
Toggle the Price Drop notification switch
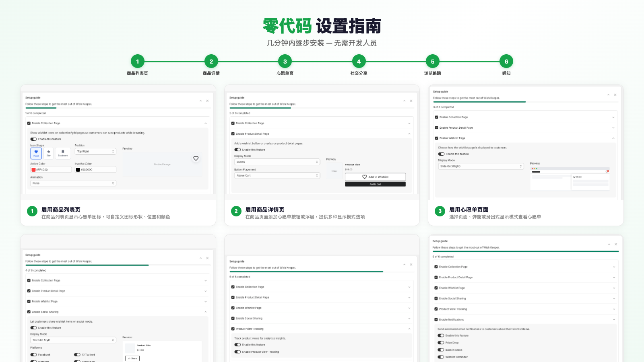point(441,343)
